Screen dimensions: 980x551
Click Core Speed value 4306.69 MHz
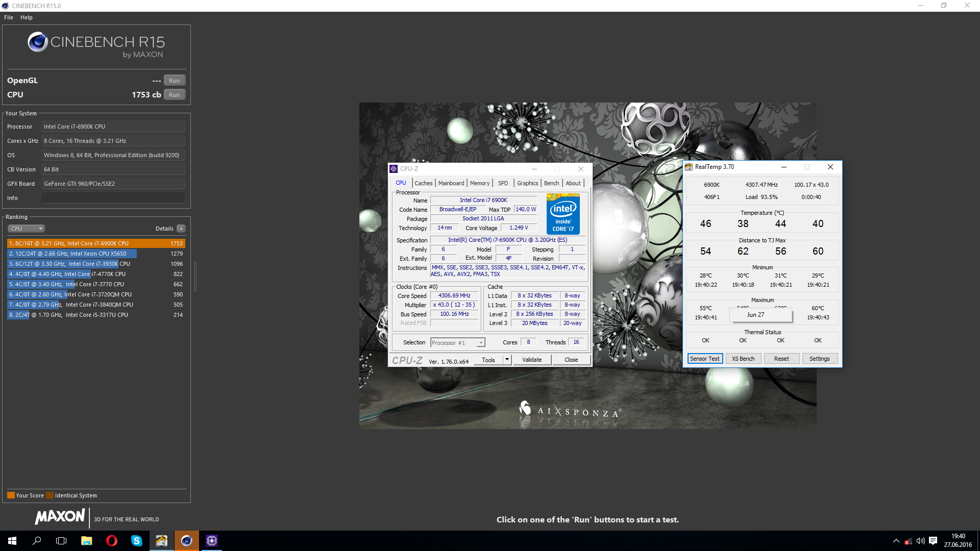tap(454, 295)
